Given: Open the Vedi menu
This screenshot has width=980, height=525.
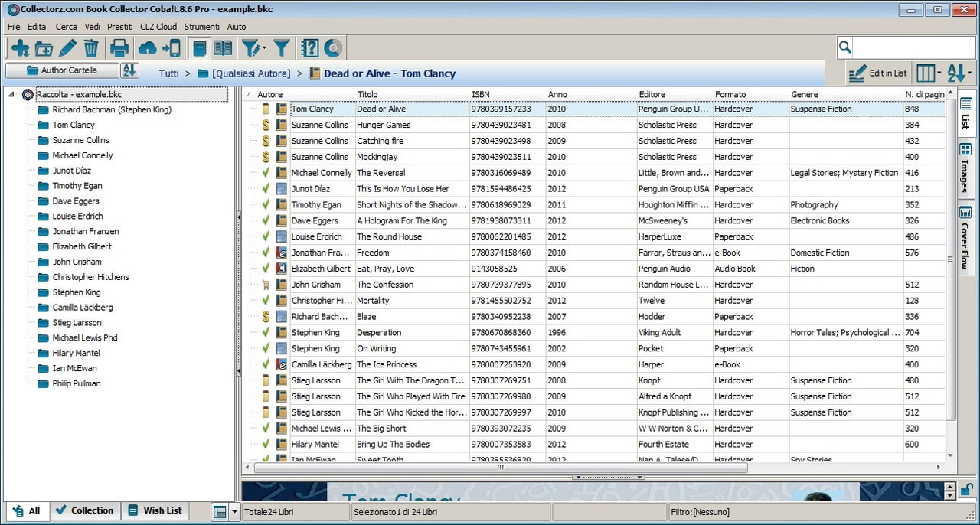Looking at the screenshot, I should [93, 27].
